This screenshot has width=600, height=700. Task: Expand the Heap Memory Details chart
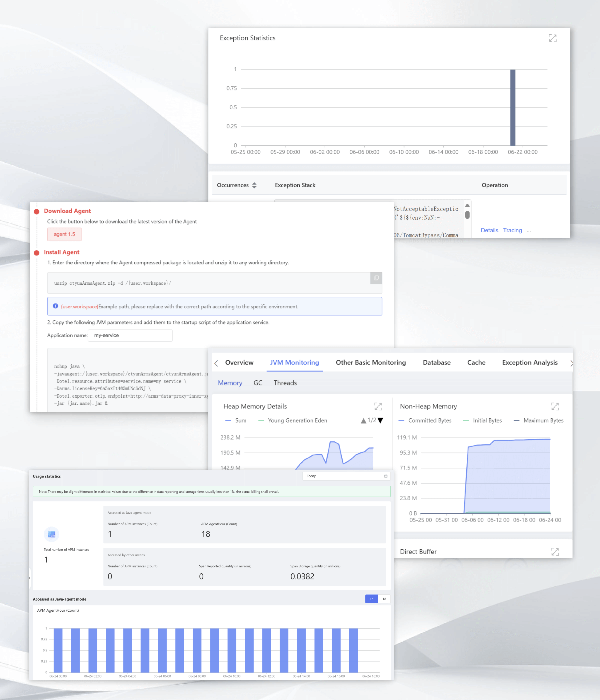(x=378, y=406)
